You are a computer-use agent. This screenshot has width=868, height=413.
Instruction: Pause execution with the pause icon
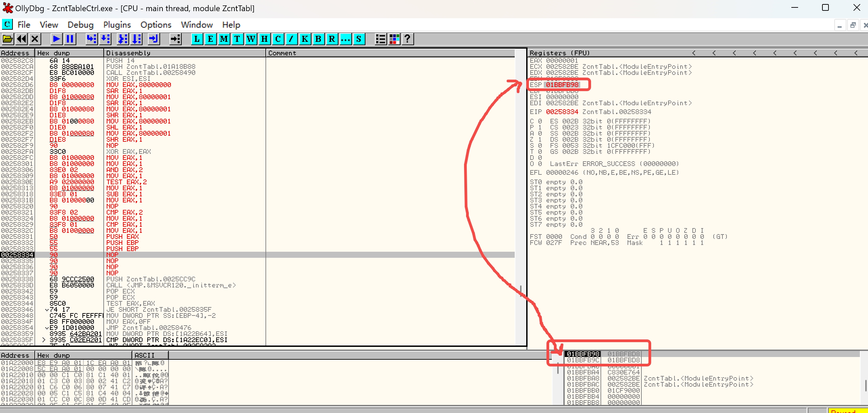point(70,39)
